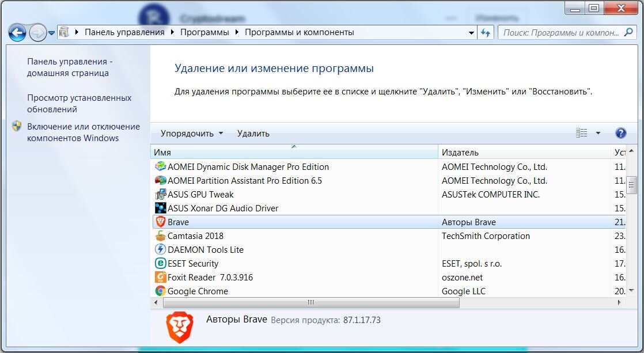This screenshot has height=353, width=644.
Task: Expand arrow after Панель управления breadcrumb
Action: [172, 32]
